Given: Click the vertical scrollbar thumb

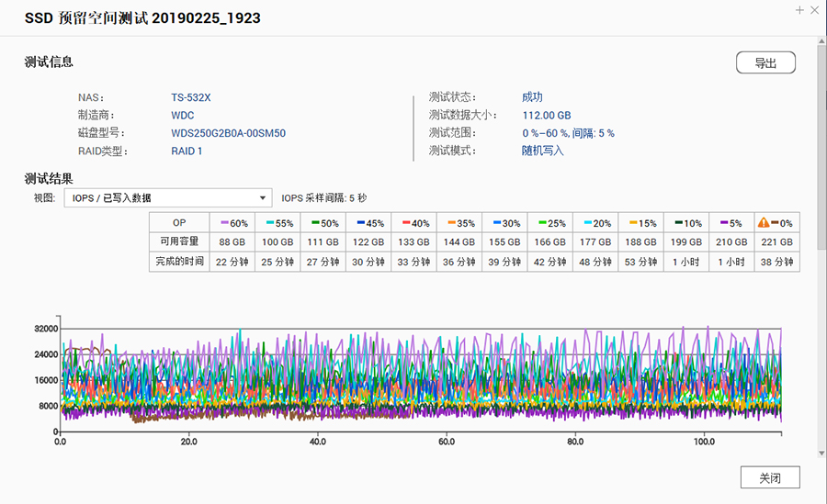Looking at the screenshot, I should tap(821, 147).
